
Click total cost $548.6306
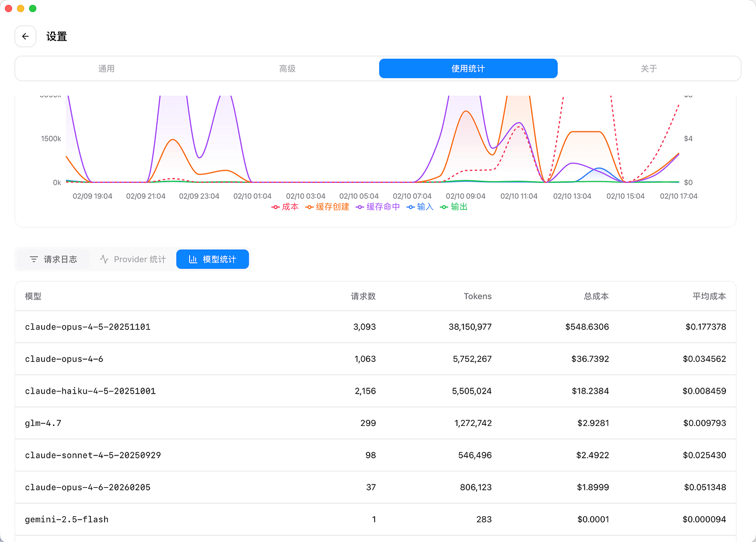coord(587,327)
